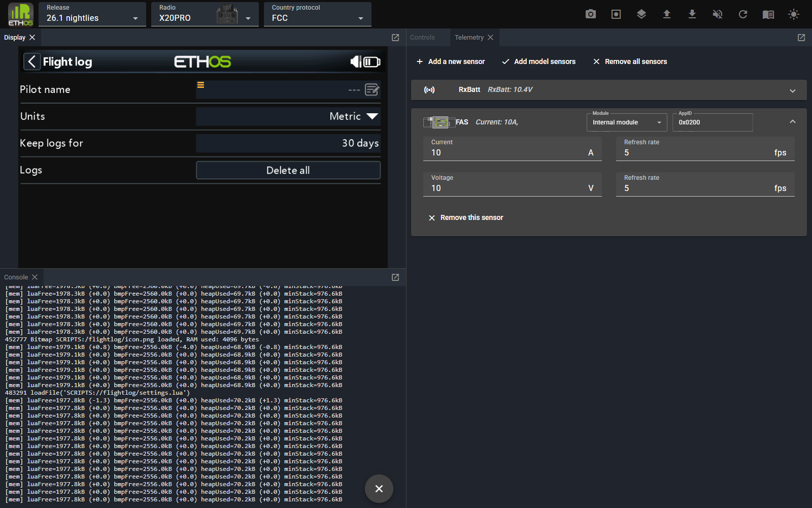812x508 pixels.
Task: Pop out the Console panel
Action: pyautogui.click(x=395, y=277)
